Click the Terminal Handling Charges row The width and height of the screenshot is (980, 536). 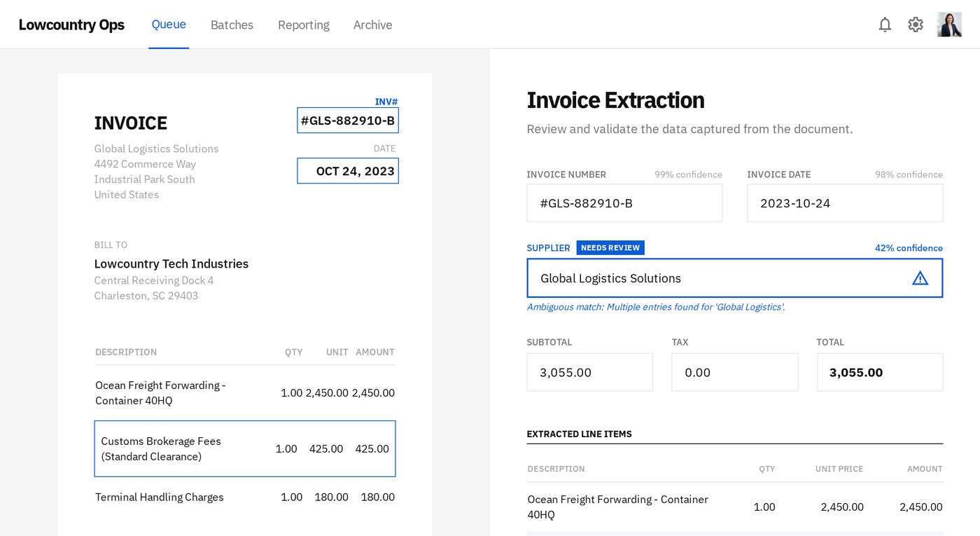[x=245, y=497]
